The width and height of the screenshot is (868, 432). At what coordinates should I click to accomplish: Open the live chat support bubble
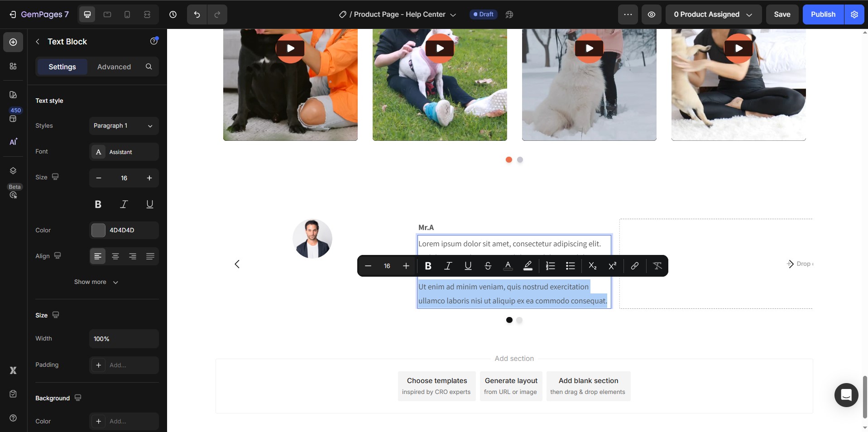pyautogui.click(x=846, y=395)
